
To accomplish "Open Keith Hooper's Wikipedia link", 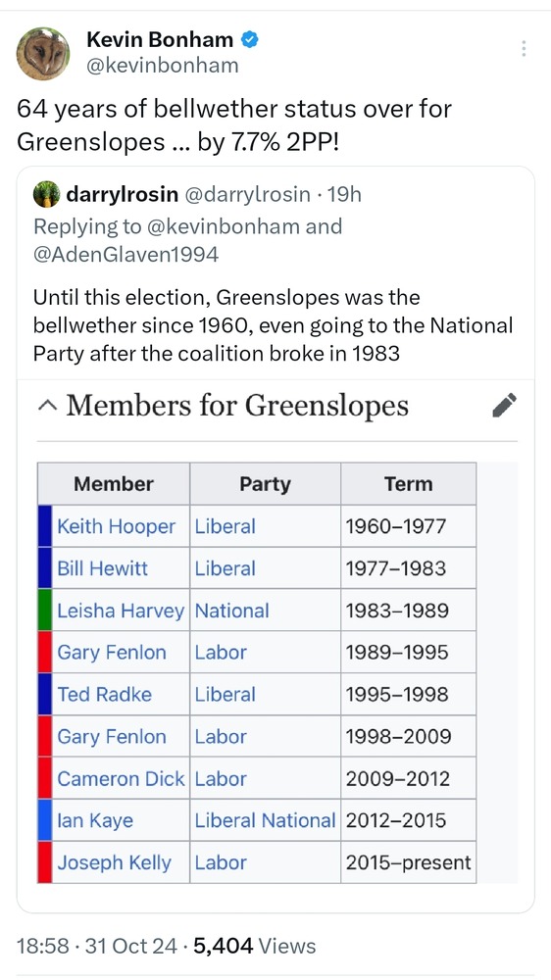I will click(116, 526).
